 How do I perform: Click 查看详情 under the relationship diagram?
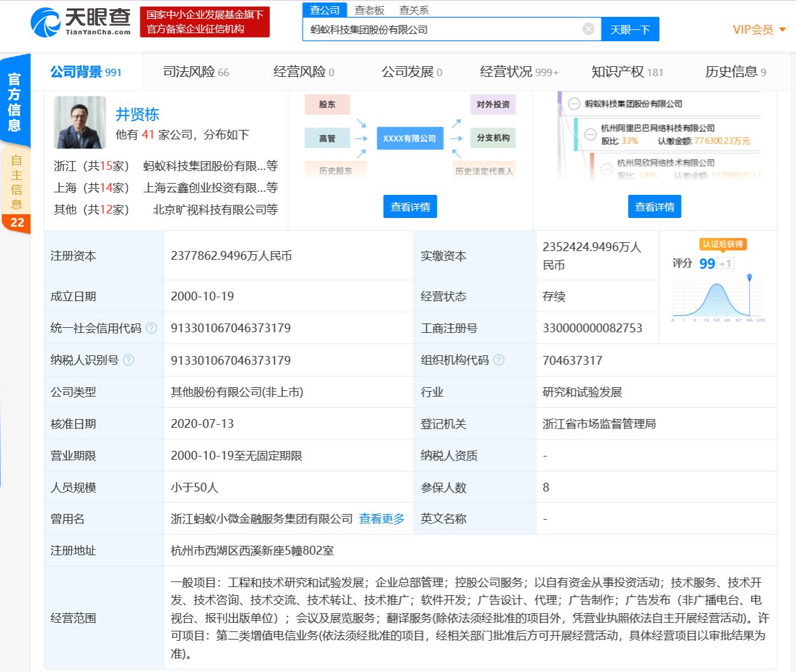click(x=410, y=207)
